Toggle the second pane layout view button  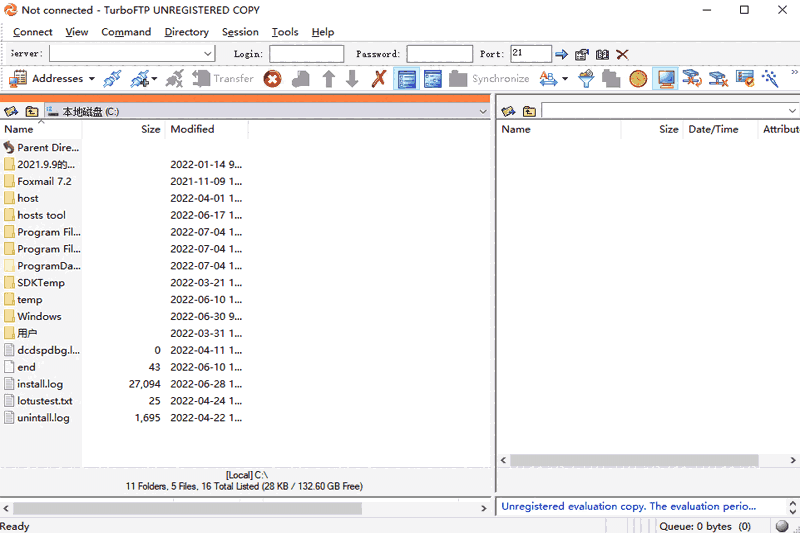tap(433, 78)
